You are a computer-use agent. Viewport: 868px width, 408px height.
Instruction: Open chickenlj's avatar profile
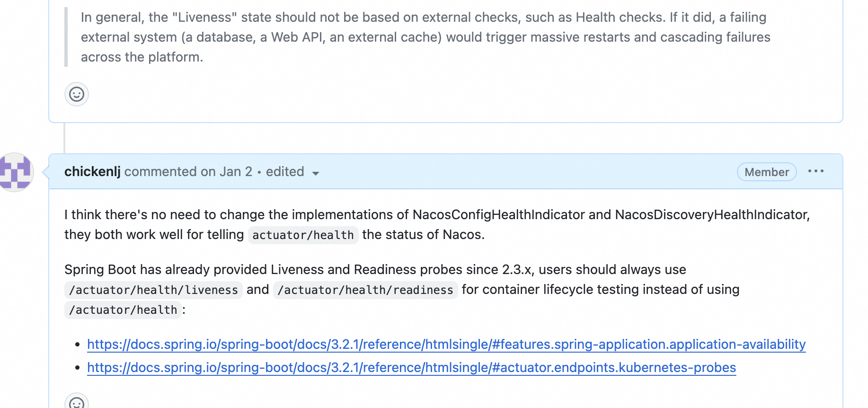pos(16,172)
